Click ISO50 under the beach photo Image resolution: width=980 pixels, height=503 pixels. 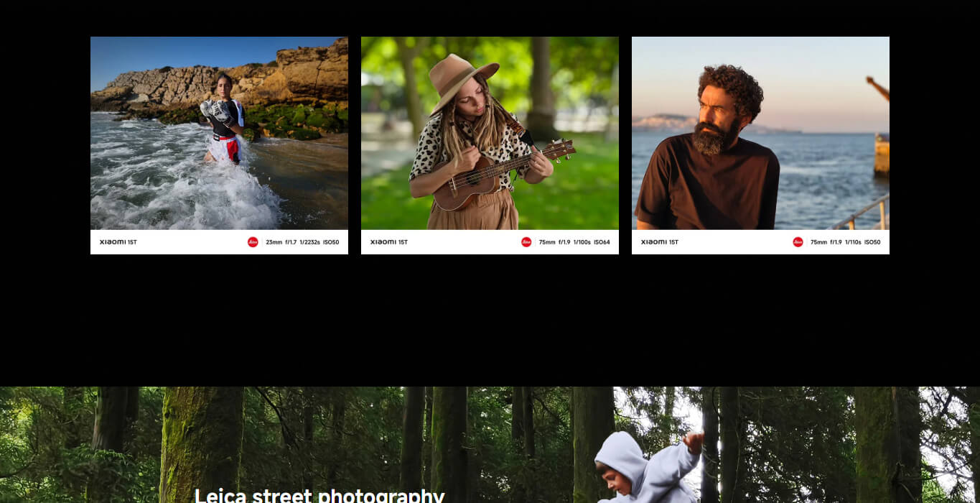coord(331,242)
